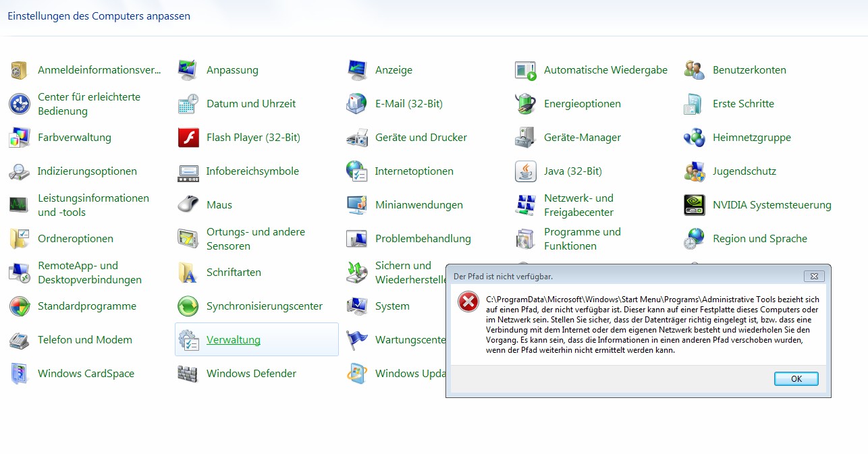Click the Netzwerk- und Freigabecenter icon
Viewport: 868px width, 454px height.
(x=525, y=204)
